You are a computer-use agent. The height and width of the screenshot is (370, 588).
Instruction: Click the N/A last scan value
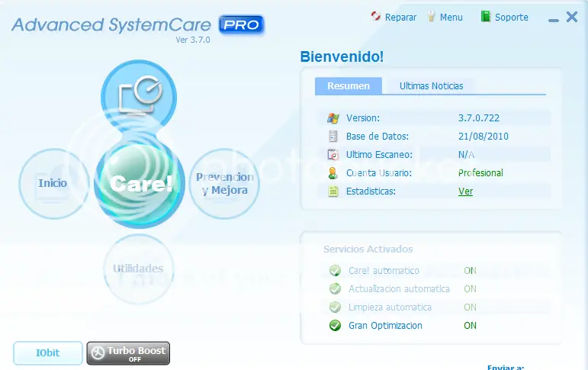(x=466, y=155)
